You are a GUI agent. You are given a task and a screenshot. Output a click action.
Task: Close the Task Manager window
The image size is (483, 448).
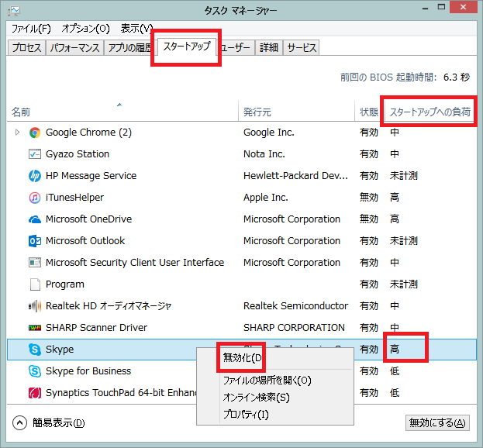tap(464, 7)
